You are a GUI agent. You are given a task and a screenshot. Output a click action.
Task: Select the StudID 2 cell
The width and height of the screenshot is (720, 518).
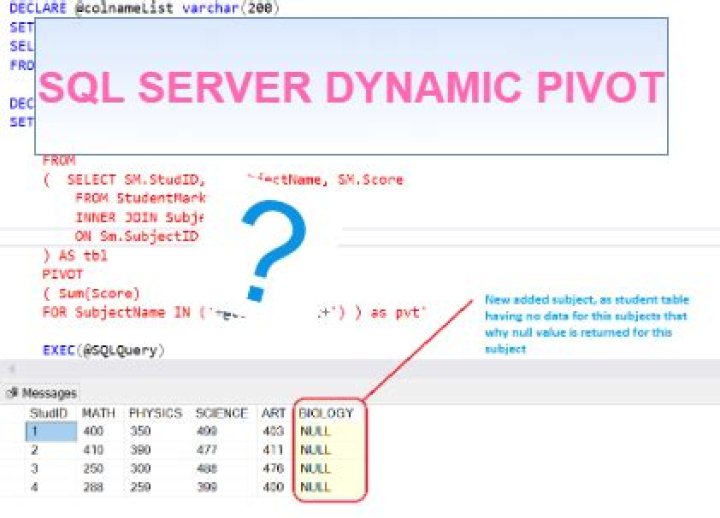tap(35, 450)
